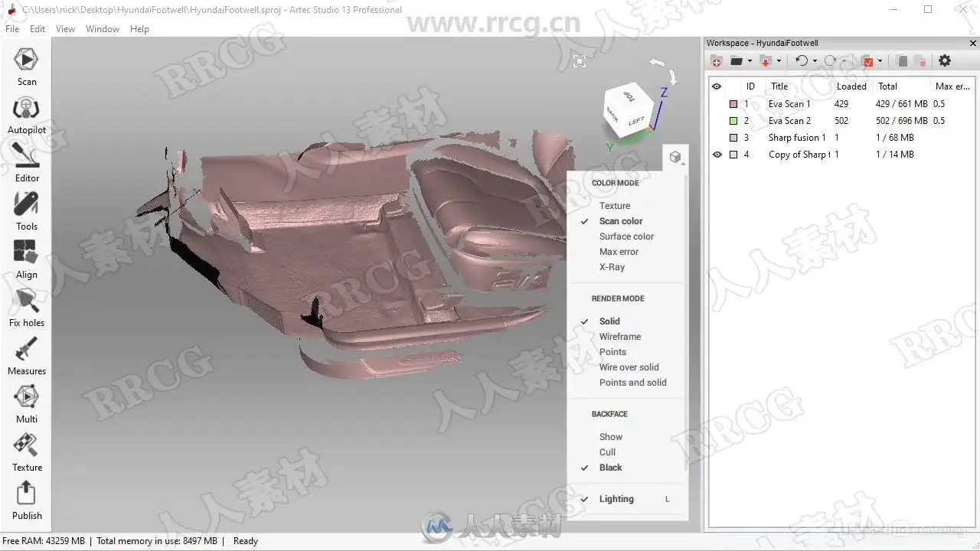The height and width of the screenshot is (551, 980).
Task: Open the Measures tool
Action: point(27,356)
